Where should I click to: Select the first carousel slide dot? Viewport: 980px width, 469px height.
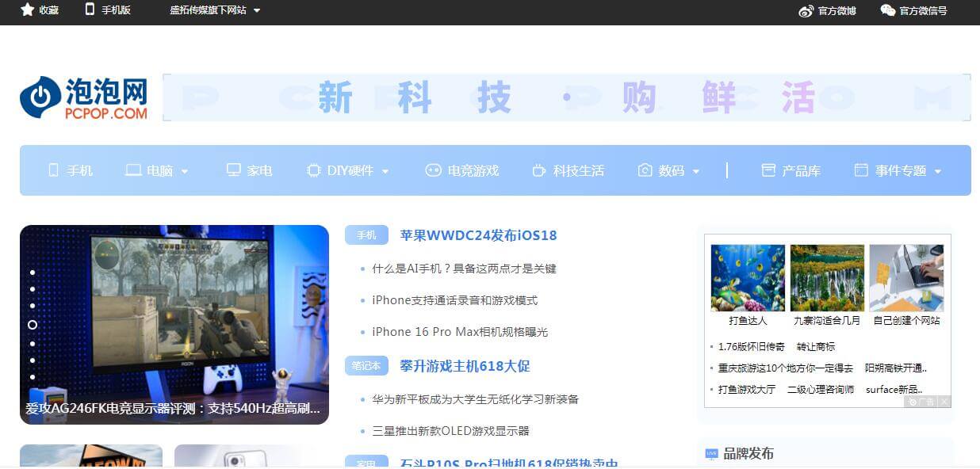(33, 273)
